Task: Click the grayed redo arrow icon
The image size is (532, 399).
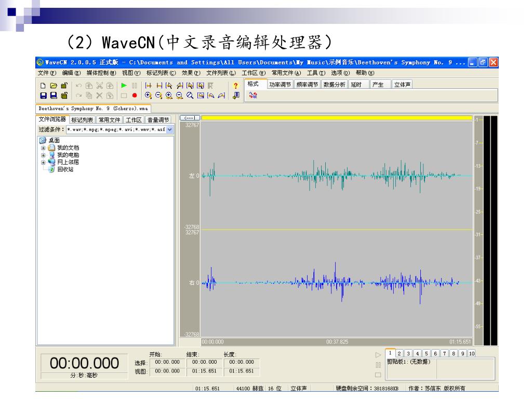Action: coord(79,96)
